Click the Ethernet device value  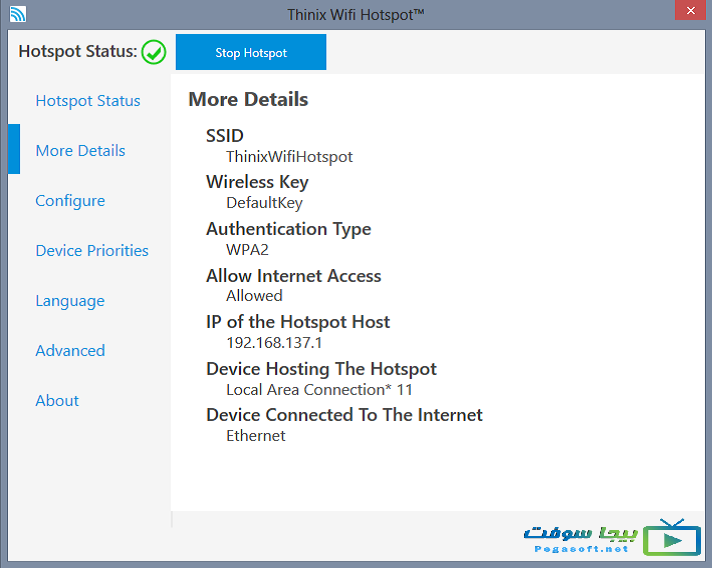click(x=256, y=436)
